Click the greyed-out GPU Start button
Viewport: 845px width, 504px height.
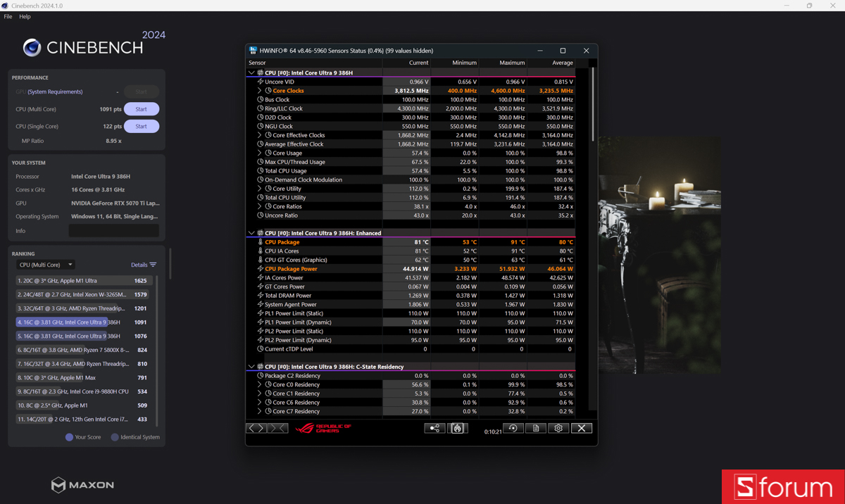[142, 92]
